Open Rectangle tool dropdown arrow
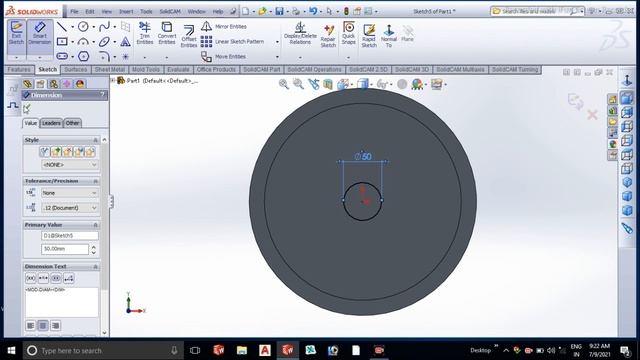 [x=72, y=42]
